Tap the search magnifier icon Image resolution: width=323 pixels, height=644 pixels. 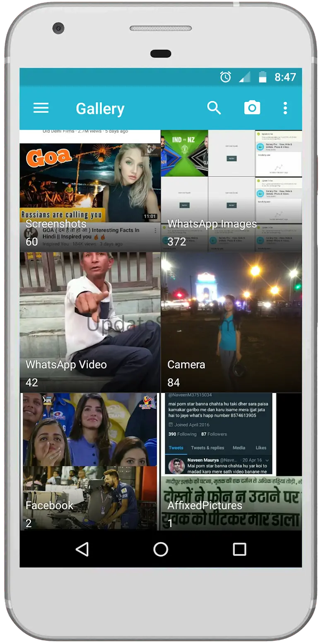pyautogui.click(x=214, y=108)
